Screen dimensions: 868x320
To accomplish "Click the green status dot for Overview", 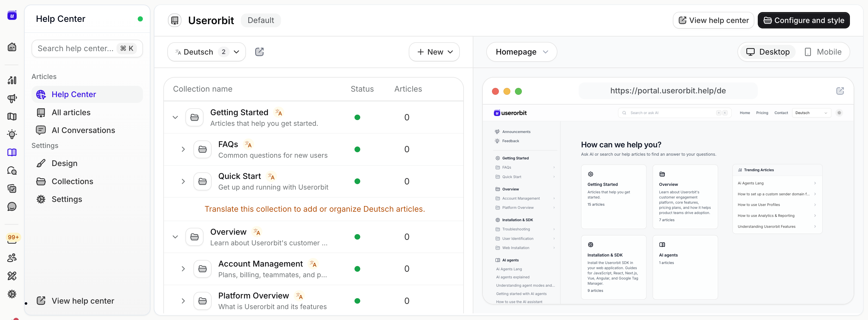I will tap(357, 237).
